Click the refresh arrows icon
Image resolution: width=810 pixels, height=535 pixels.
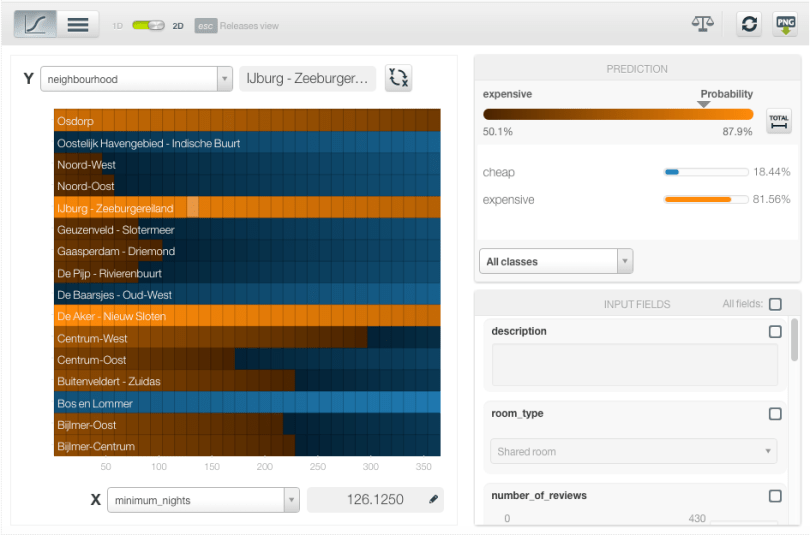point(749,25)
